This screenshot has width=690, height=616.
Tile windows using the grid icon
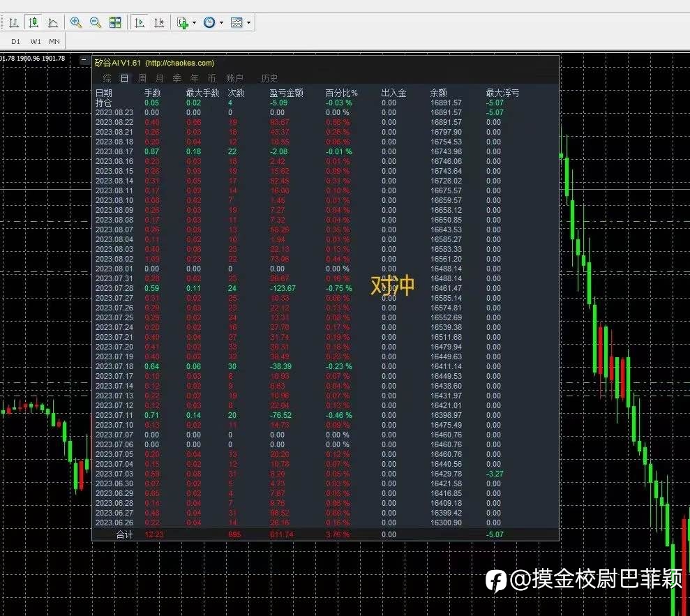115,22
